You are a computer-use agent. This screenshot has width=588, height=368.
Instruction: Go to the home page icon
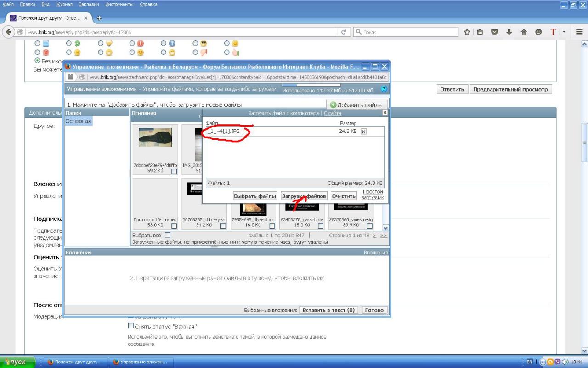pyautogui.click(x=524, y=32)
